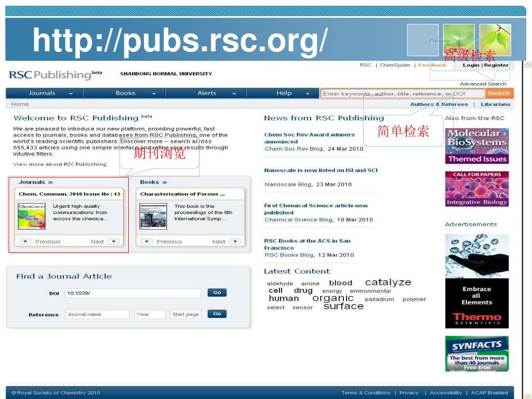Open Advanced Search link
Screen dimensions: 532x399
click(x=483, y=84)
